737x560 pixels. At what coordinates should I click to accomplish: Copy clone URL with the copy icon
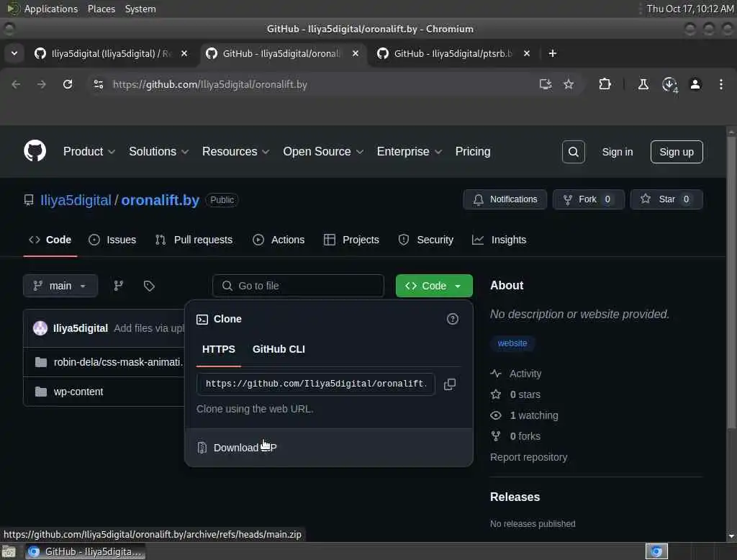coord(450,384)
